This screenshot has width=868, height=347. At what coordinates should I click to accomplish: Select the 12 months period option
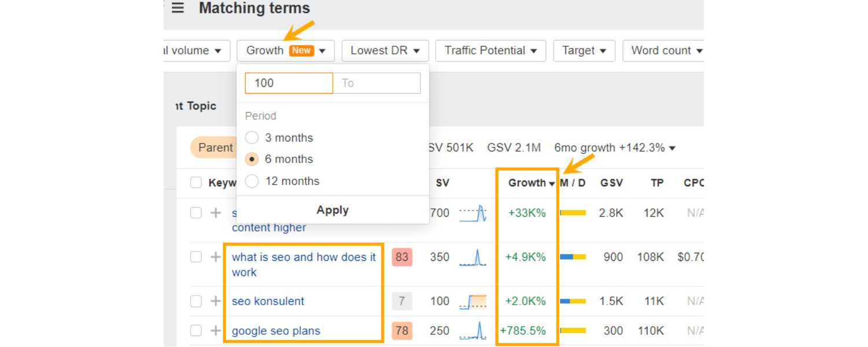point(252,181)
